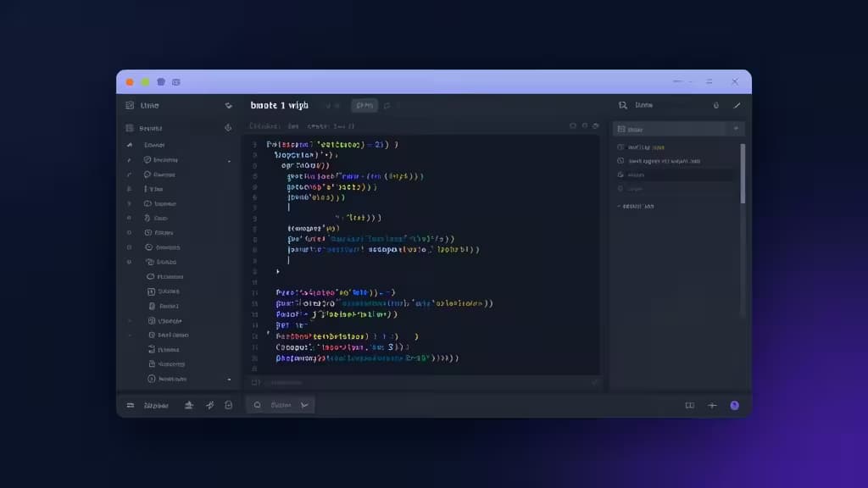Click the list icon on the sidebar's second header row
The height and width of the screenshot is (488, 868).
tap(130, 128)
